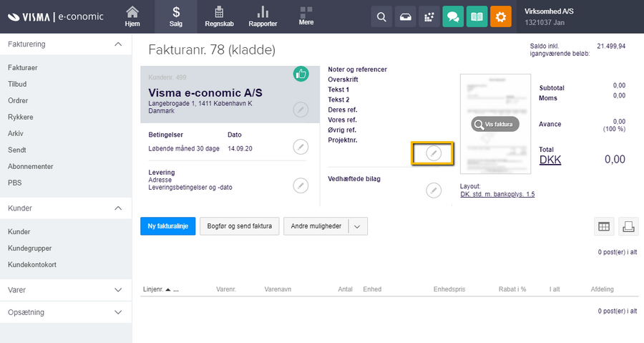The height and width of the screenshot is (343, 644).
Task: Click the search magnifier icon in top bar
Action: [381, 16]
